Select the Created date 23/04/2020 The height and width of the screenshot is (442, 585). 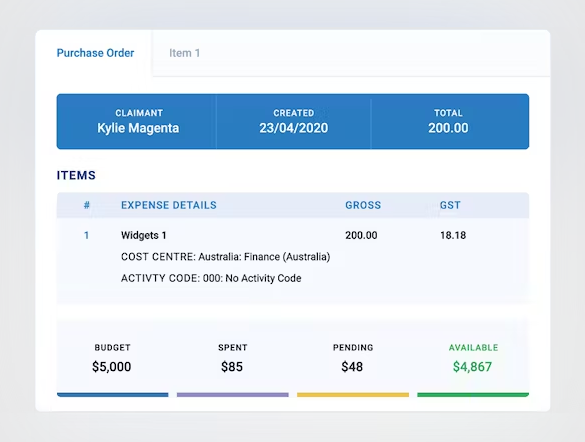pos(294,128)
